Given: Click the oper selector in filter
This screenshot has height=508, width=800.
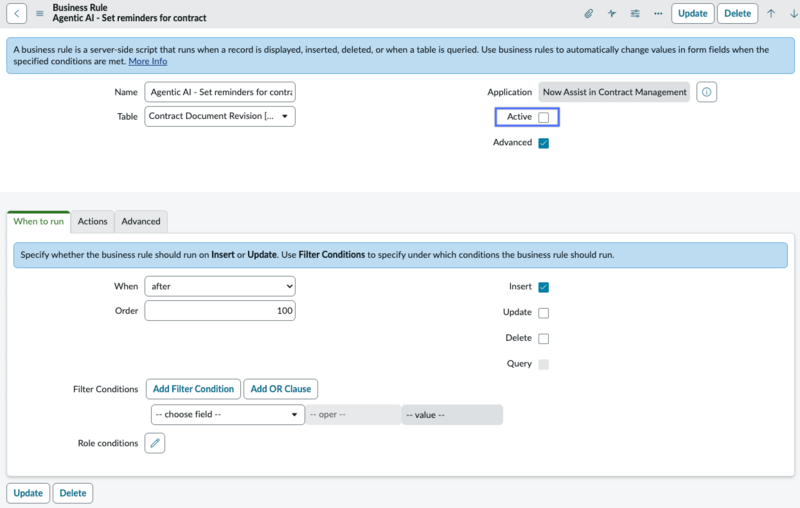Looking at the screenshot, I should pyautogui.click(x=354, y=415).
